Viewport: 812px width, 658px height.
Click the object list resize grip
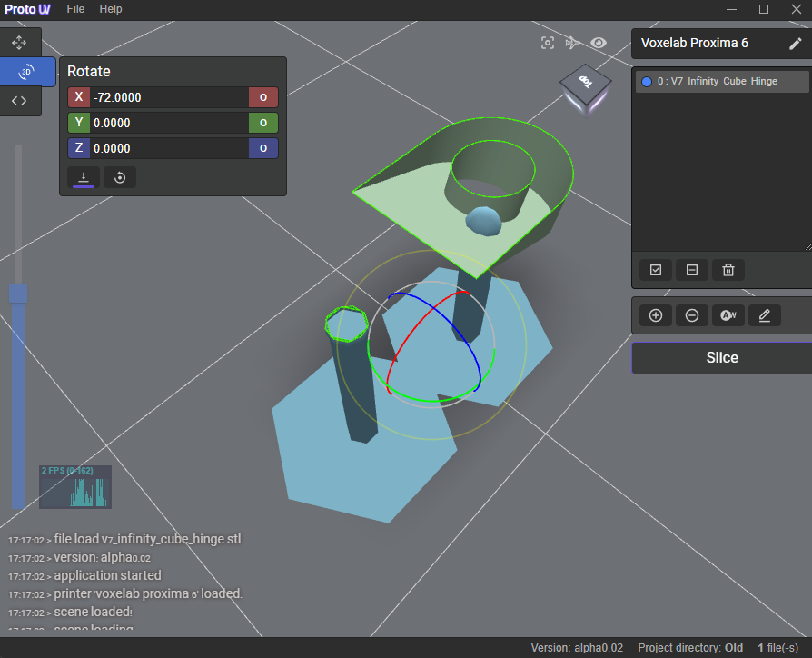(x=808, y=247)
